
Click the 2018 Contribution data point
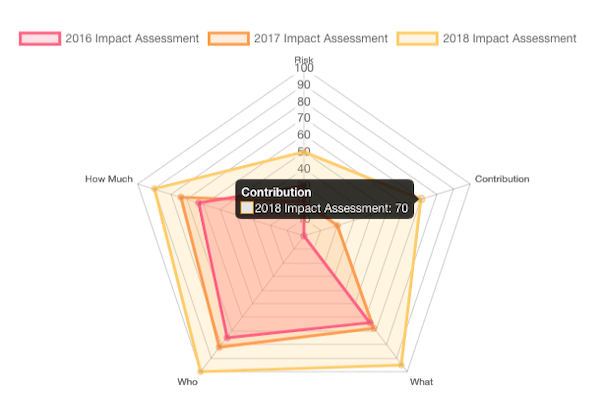421,199
